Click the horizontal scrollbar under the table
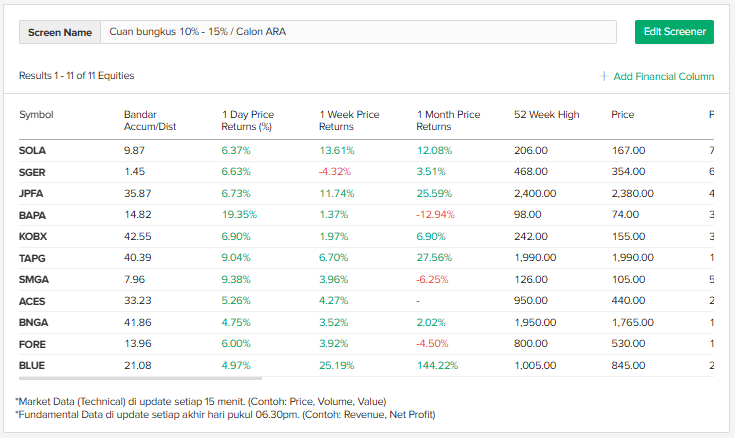This screenshot has height=438, width=735. point(140,378)
